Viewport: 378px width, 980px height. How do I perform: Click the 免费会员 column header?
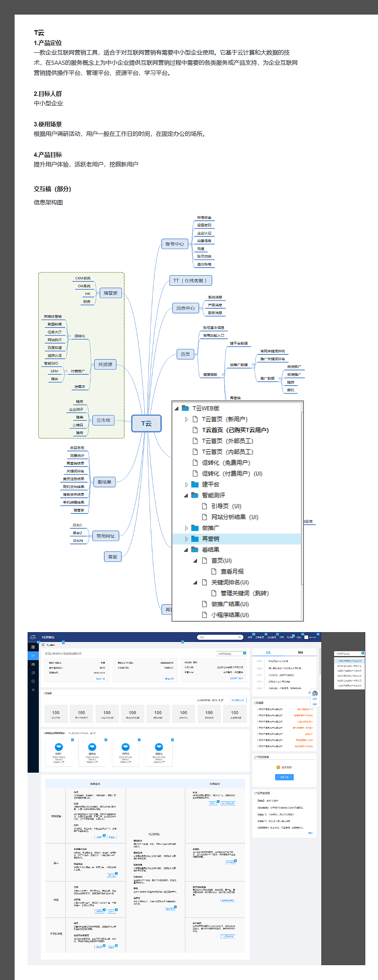95,784
